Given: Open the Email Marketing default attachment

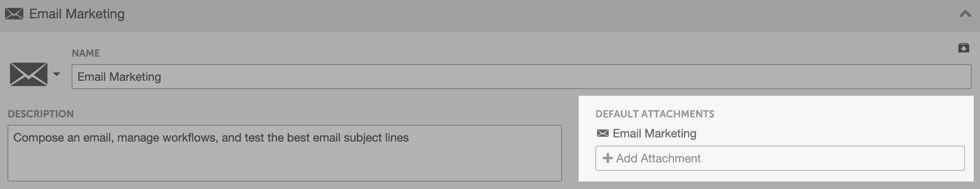Looking at the screenshot, I should click(654, 134).
